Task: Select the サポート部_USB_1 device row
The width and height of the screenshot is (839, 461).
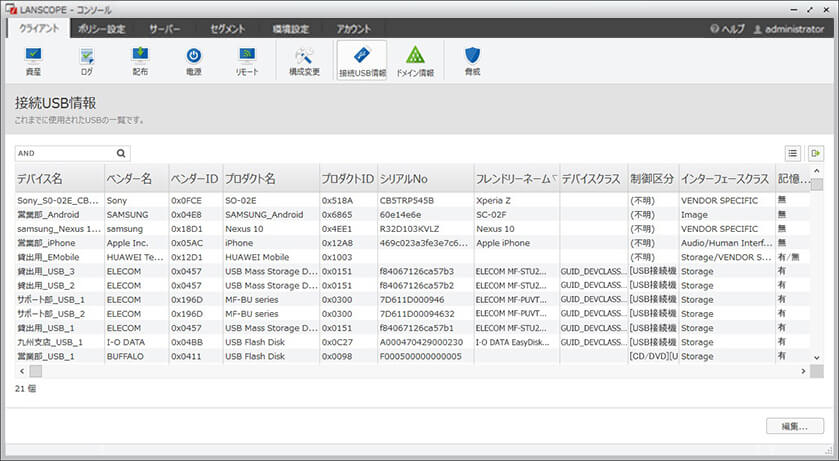Action: click(x=412, y=299)
